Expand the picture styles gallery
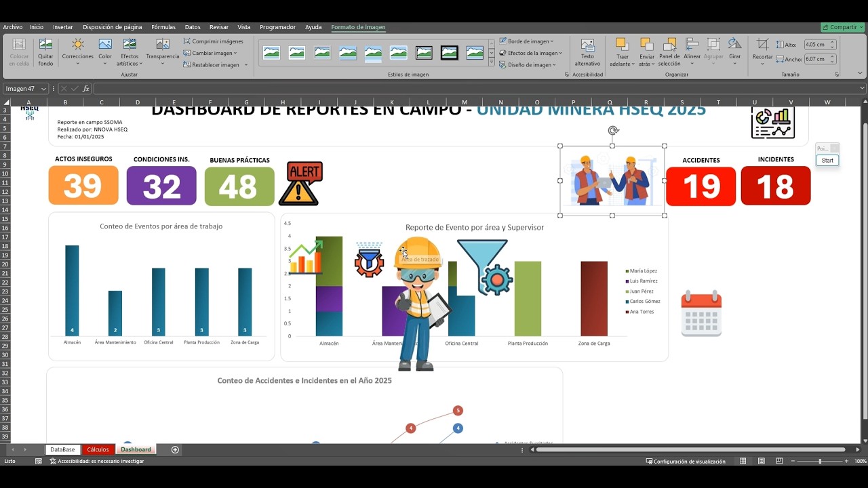This screenshot has width=868, height=488. pos(492,62)
